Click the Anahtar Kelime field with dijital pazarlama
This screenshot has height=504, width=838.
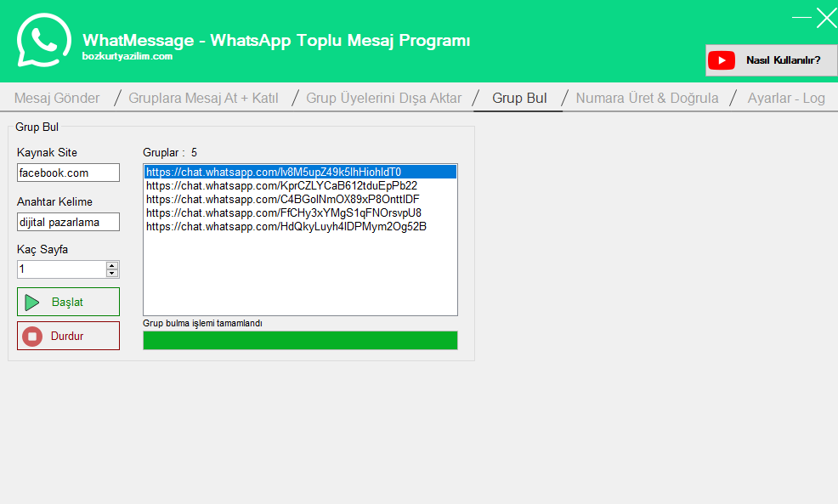68,222
